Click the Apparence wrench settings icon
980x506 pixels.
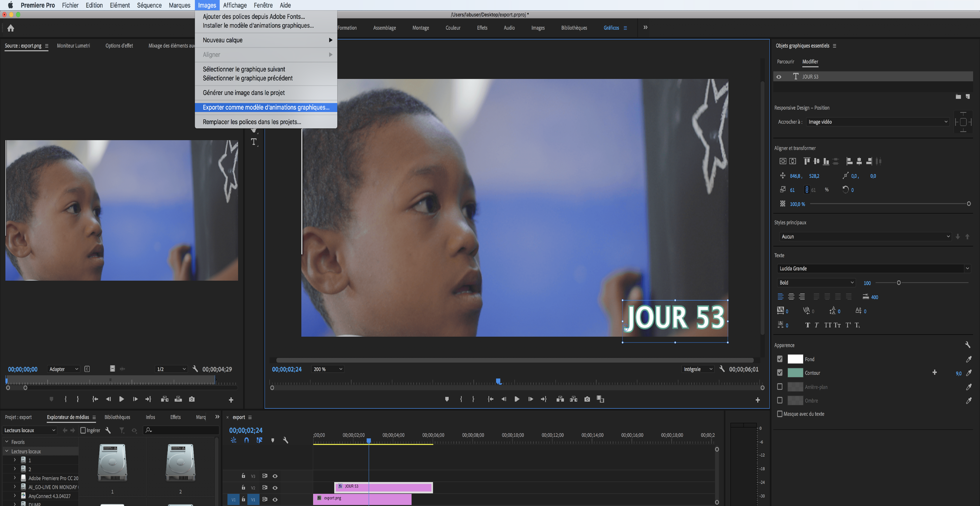coord(968,345)
